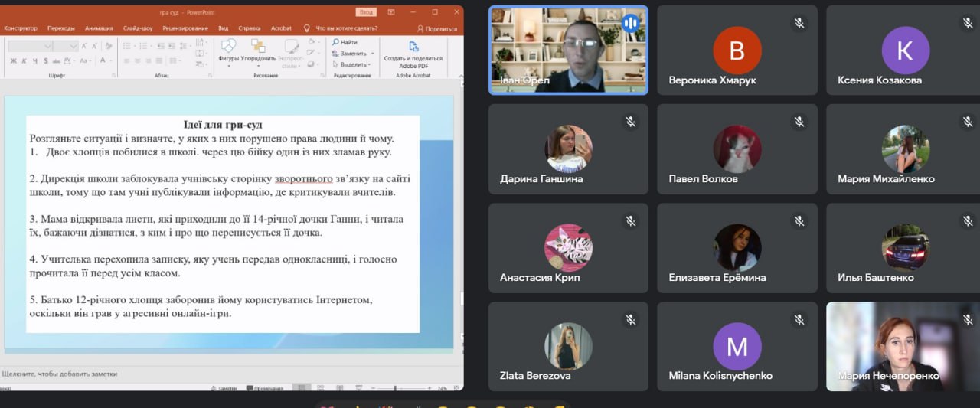Switch to the Рецензирование tab

click(185, 28)
